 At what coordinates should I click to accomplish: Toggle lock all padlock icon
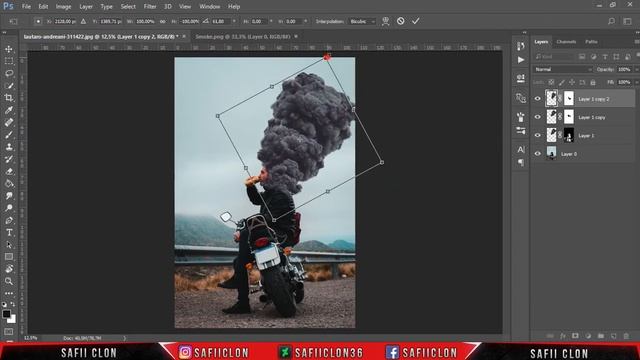(x=593, y=82)
